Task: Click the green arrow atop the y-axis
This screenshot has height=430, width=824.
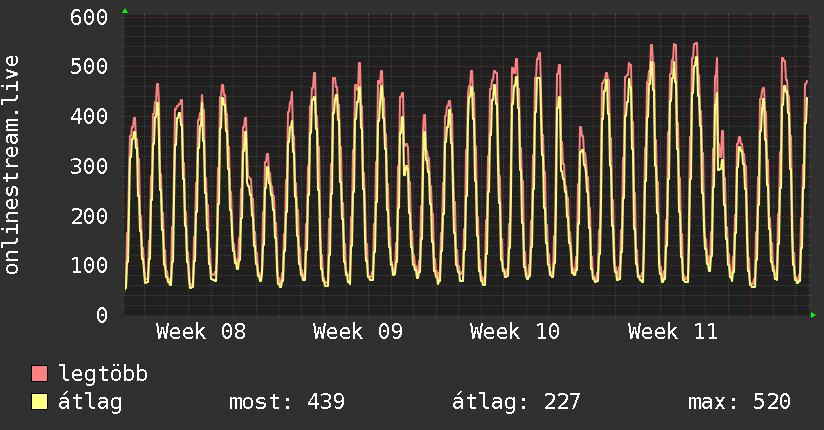Action: 125,11
